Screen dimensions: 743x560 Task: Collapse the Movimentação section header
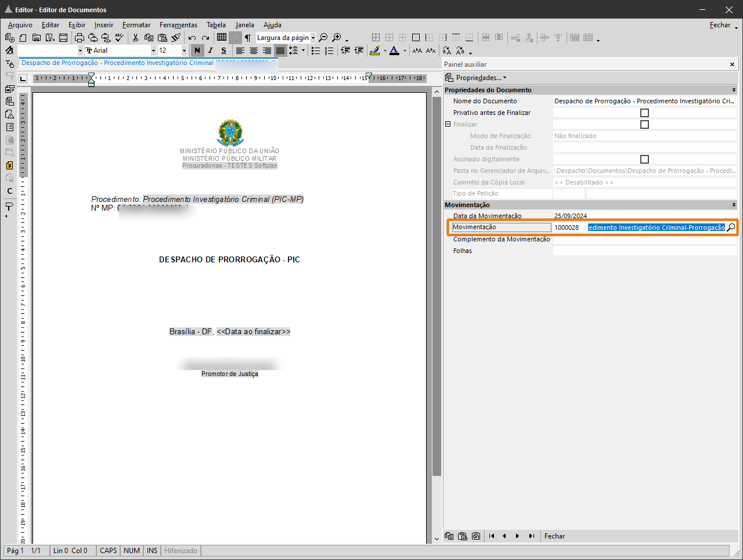point(734,205)
